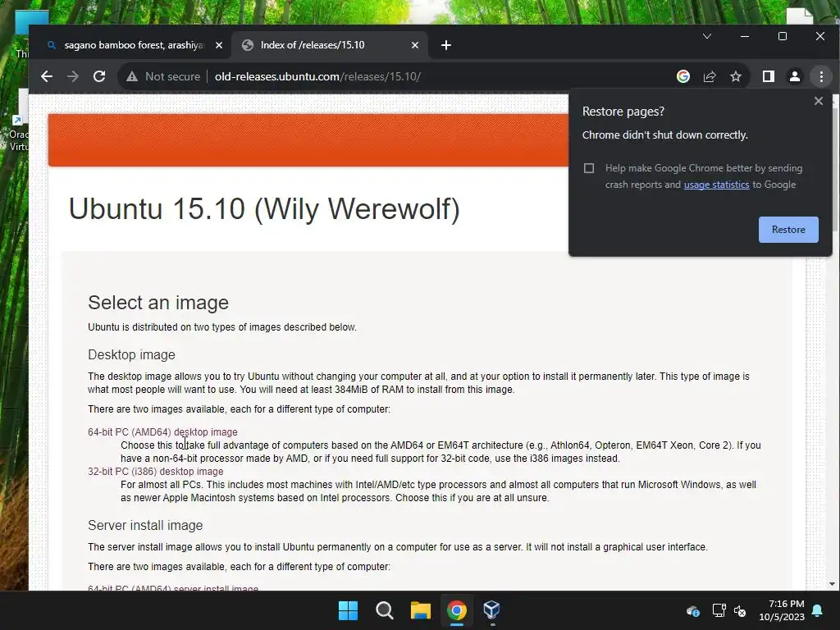Click the Restore button
This screenshot has width=840, height=630.
click(x=788, y=230)
